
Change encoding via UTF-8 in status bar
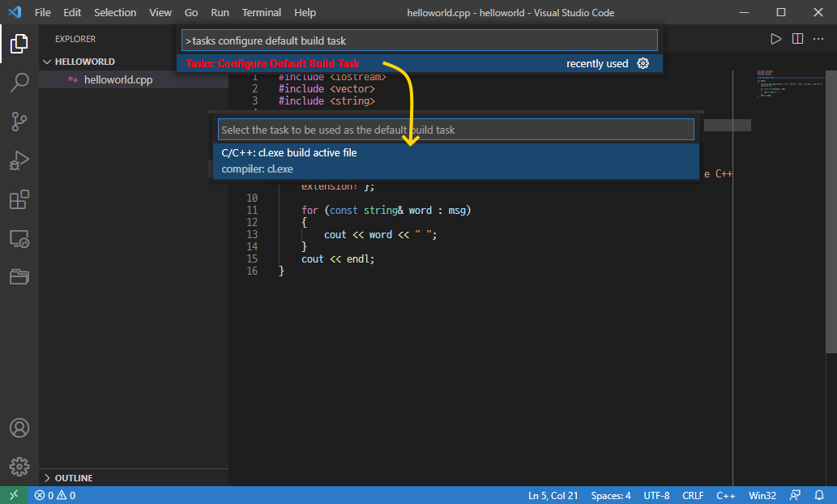tap(656, 495)
